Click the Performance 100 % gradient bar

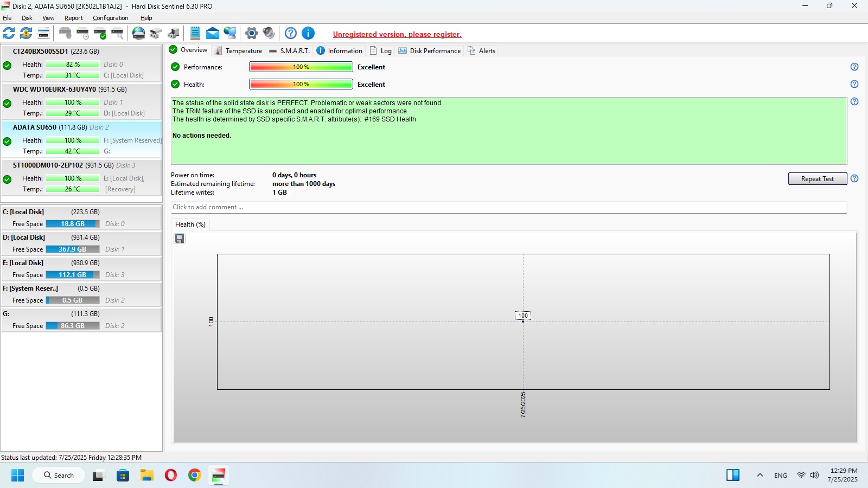301,67
